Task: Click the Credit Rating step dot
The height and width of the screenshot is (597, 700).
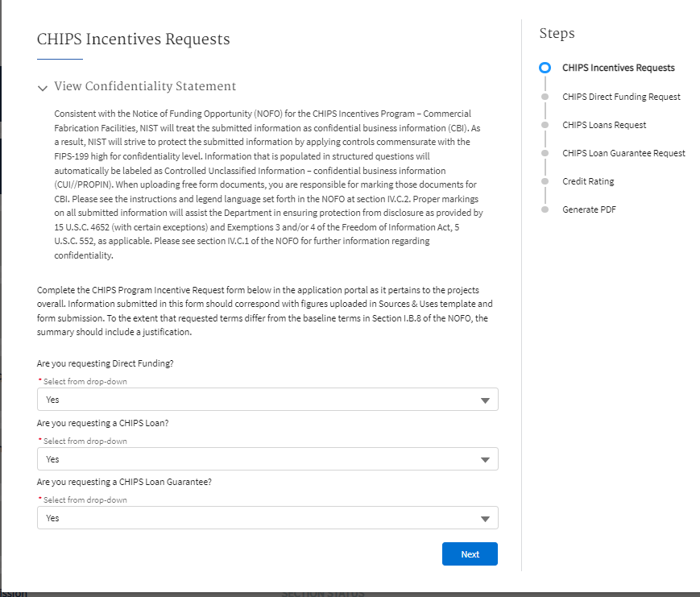Action: tap(545, 181)
